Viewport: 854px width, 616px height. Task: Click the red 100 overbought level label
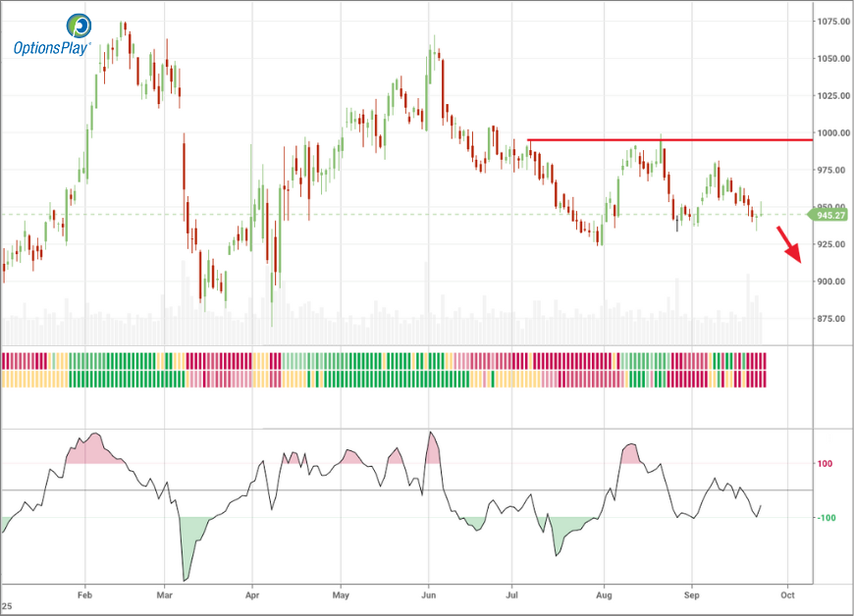click(x=827, y=464)
